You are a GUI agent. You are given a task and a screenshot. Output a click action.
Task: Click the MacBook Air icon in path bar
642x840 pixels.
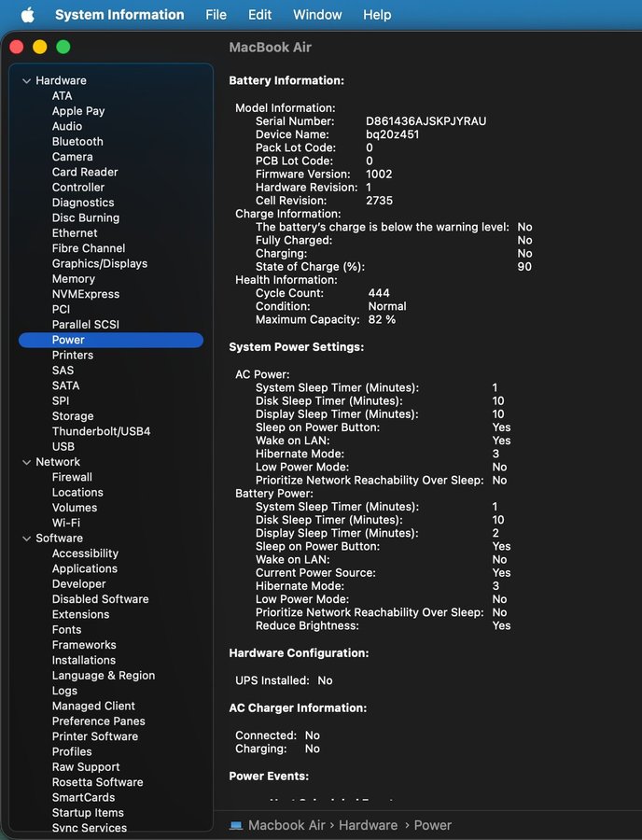(236, 825)
